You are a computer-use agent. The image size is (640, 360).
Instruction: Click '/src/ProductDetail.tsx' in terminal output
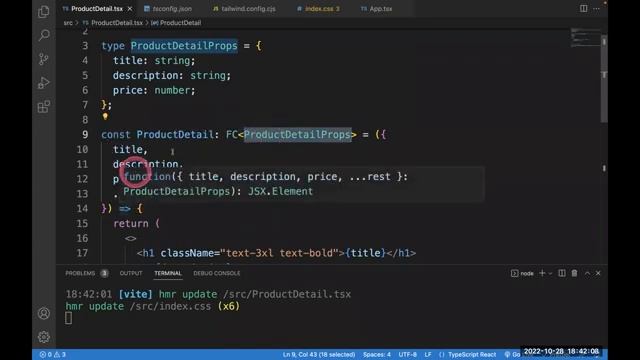pyautogui.click(x=287, y=294)
